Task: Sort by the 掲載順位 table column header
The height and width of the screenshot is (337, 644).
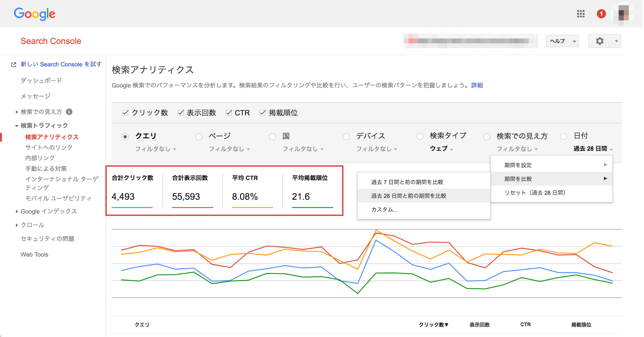Action: click(581, 325)
